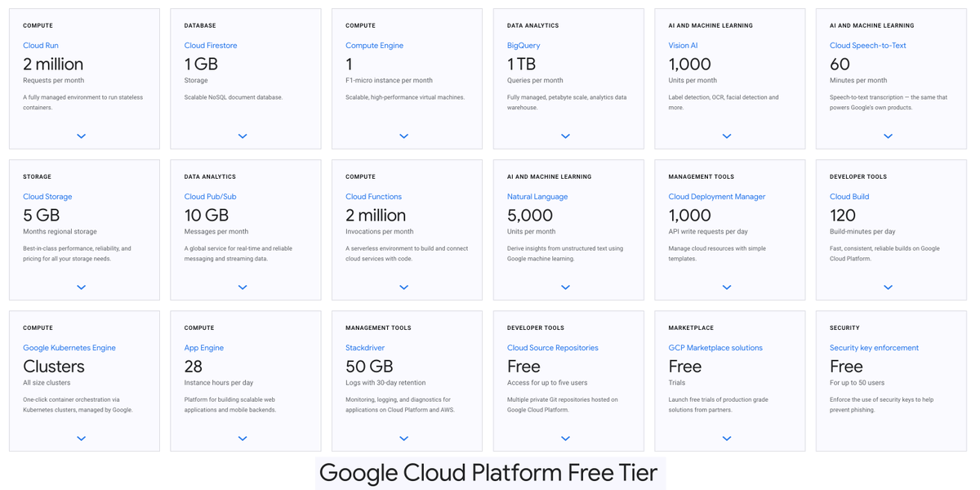
Task: Open the Security key enforcement link
Action: pyautogui.click(x=874, y=348)
